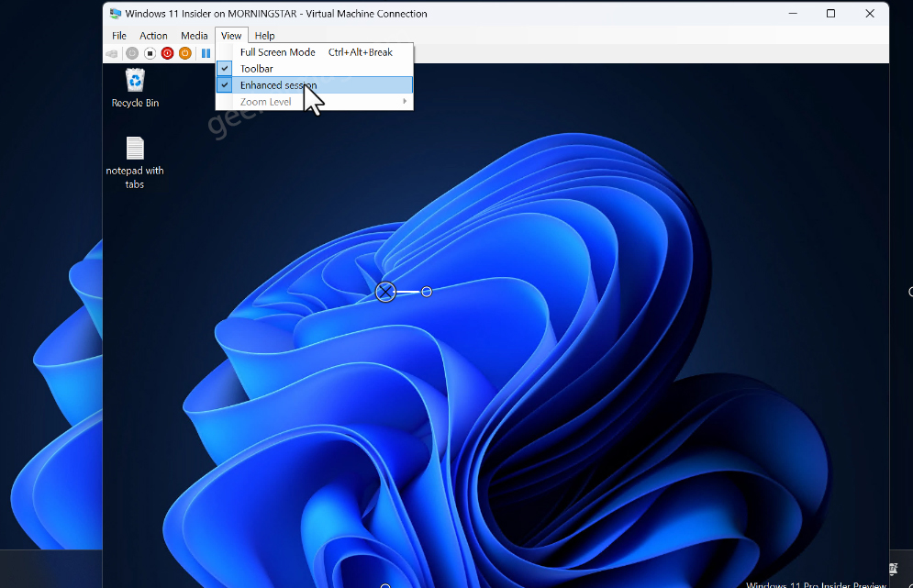913x588 pixels.
Task: Close the Virtual Machine Connection window
Action: click(870, 14)
